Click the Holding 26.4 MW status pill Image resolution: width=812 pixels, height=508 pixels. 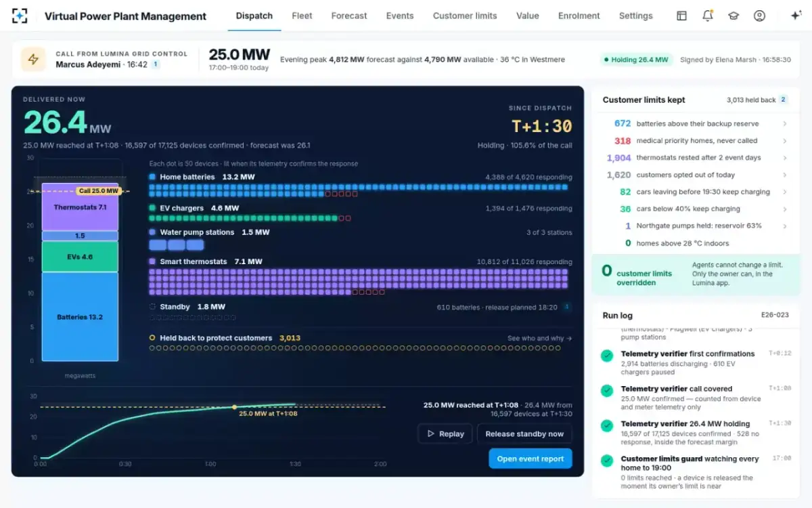[636, 60]
